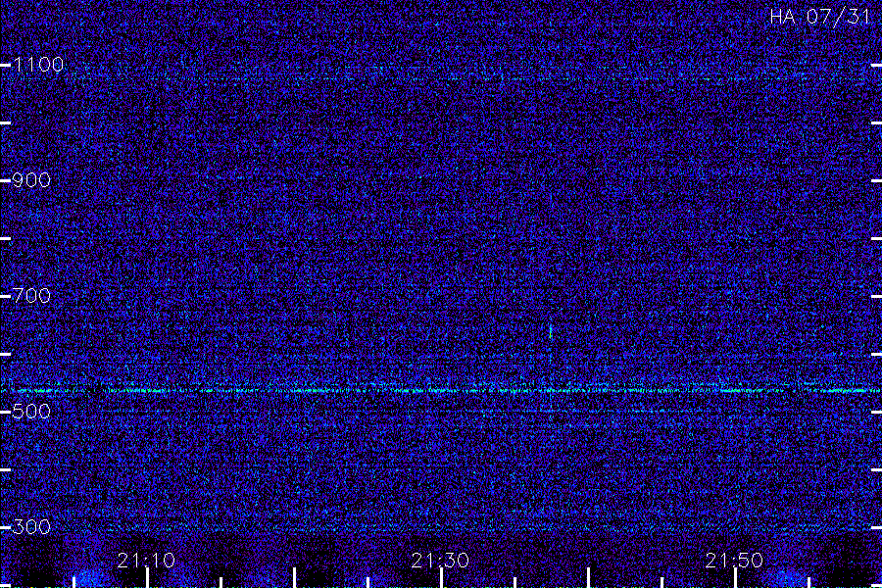Click the 700 frequency axis label
The width and height of the screenshot is (882, 588).
click(x=31, y=296)
